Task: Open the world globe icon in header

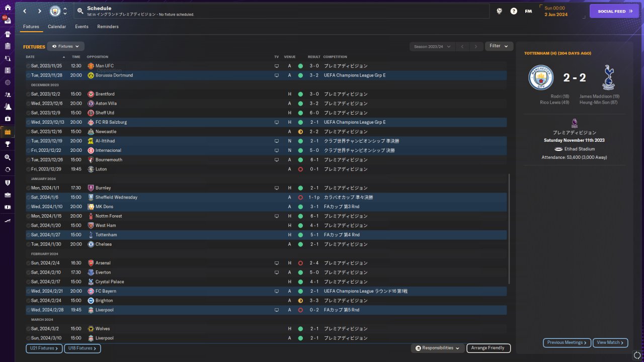Action: point(499,11)
